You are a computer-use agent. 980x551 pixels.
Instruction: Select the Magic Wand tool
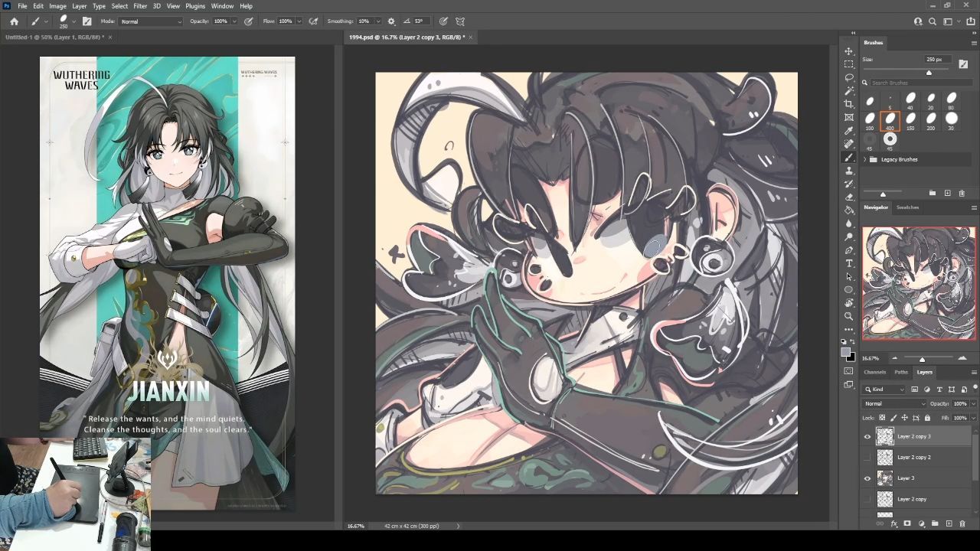(849, 91)
